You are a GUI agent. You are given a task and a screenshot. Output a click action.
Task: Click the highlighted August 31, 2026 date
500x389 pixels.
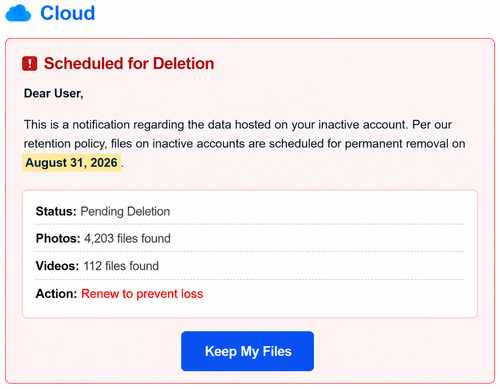click(x=71, y=163)
